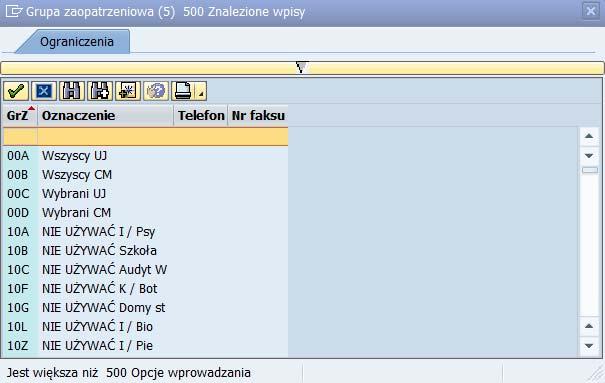This screenshot has height=383, width=605.
Task: Select NIE UŻYWAĆ Szkoła row
Action: 145,251
